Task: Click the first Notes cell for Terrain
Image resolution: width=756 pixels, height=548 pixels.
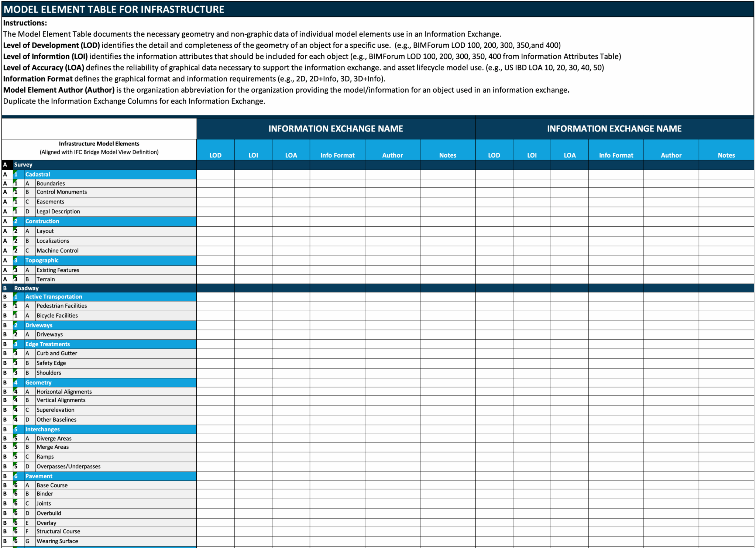Action: click(x=447, y=279)
